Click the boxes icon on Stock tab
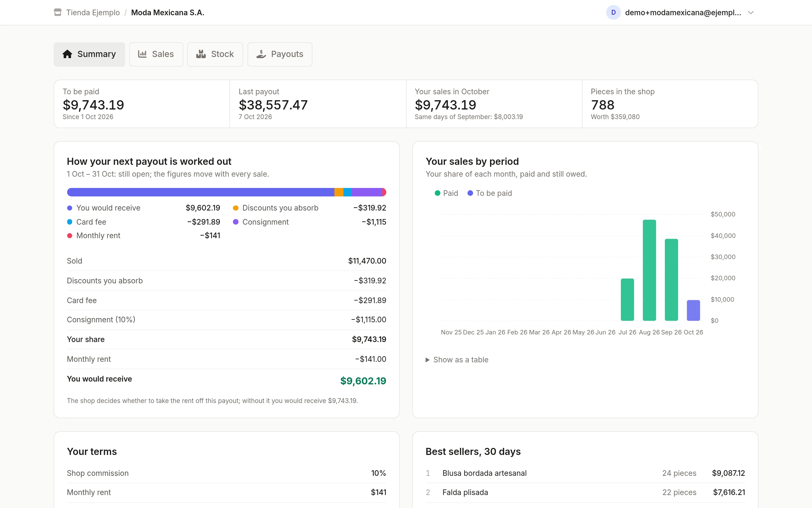This screenshot has width=812, height=508. pos(201,54)
